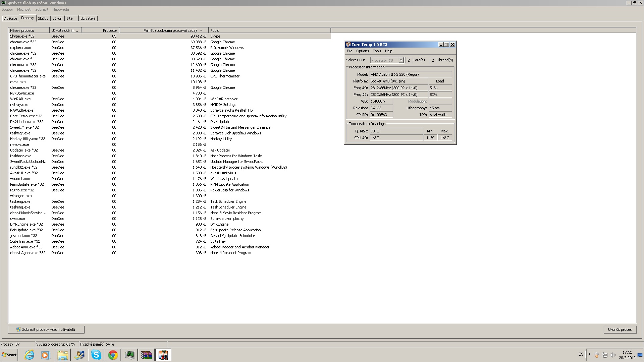Switch to the Služby tab
Image resolution: width=644 pixels, height=362 pixels.
coord(43,18)
